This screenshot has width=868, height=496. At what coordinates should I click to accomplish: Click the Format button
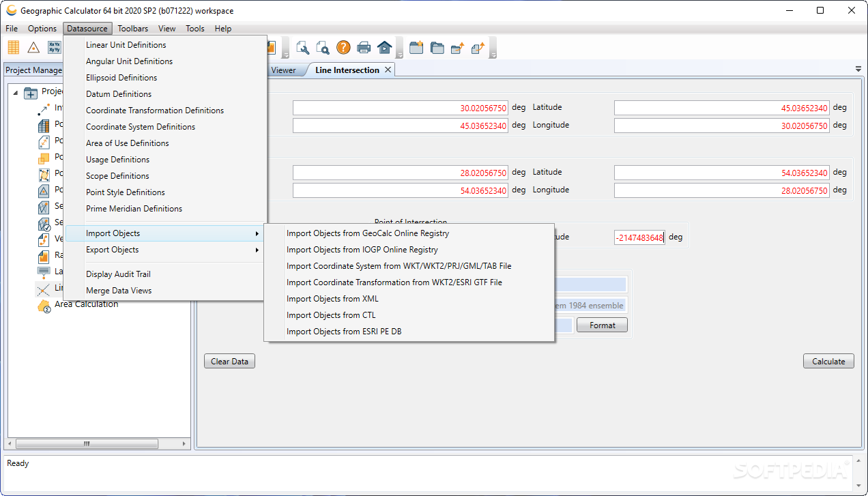(x=603, y=325)
